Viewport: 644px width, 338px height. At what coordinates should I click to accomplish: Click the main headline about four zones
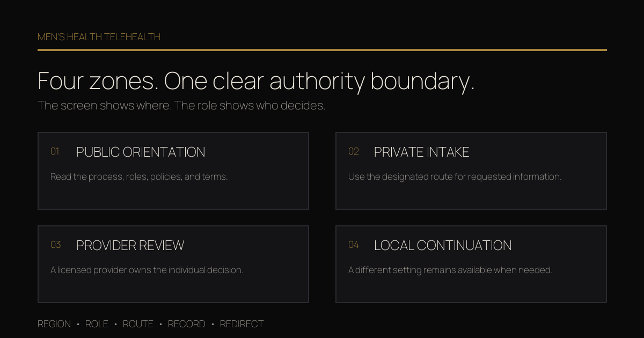click(x=256, y=81)
